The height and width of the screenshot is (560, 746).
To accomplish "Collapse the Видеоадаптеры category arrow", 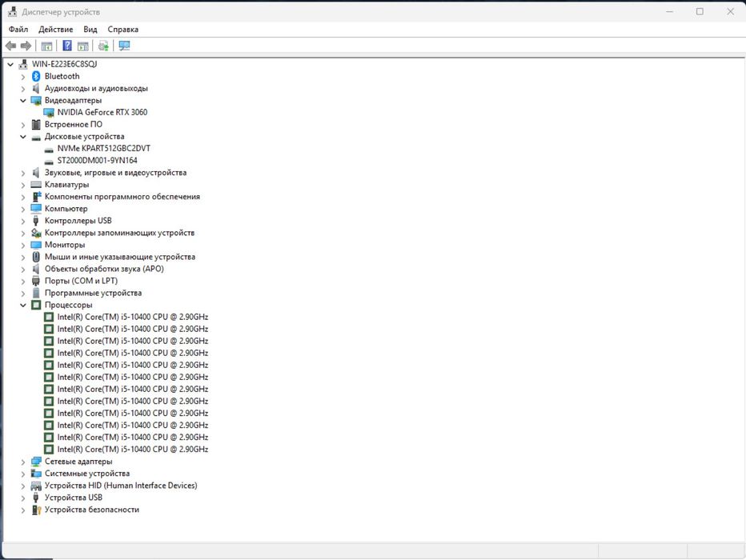I will click(x=23, y=100).
